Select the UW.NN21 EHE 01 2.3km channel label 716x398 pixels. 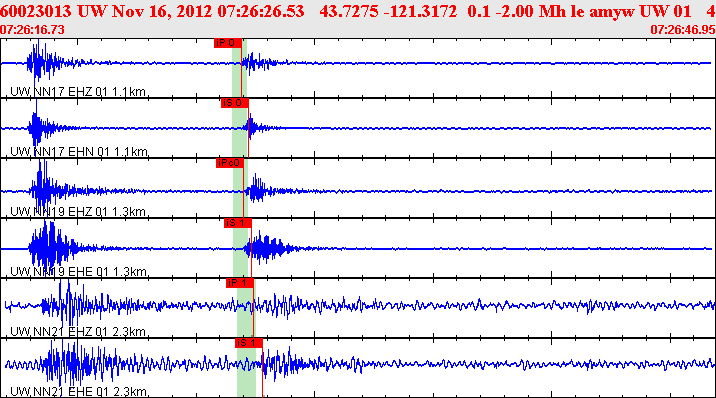[79, 392]
